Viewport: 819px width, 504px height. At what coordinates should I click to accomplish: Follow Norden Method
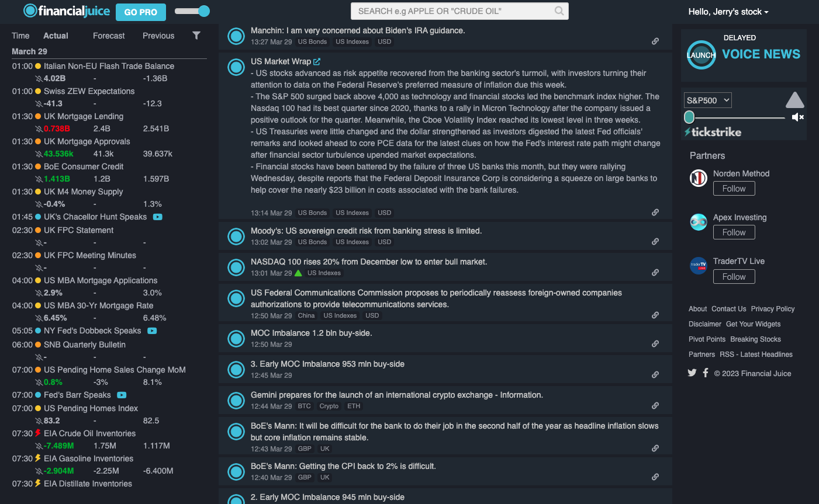(734, 189)
